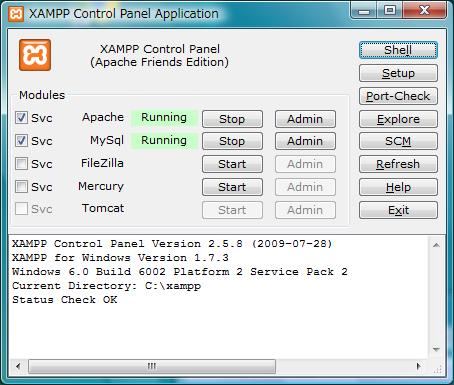Click the FileZilla module name
The height and width of the screenshot is (385, 454).
click(x=102, y=163)
